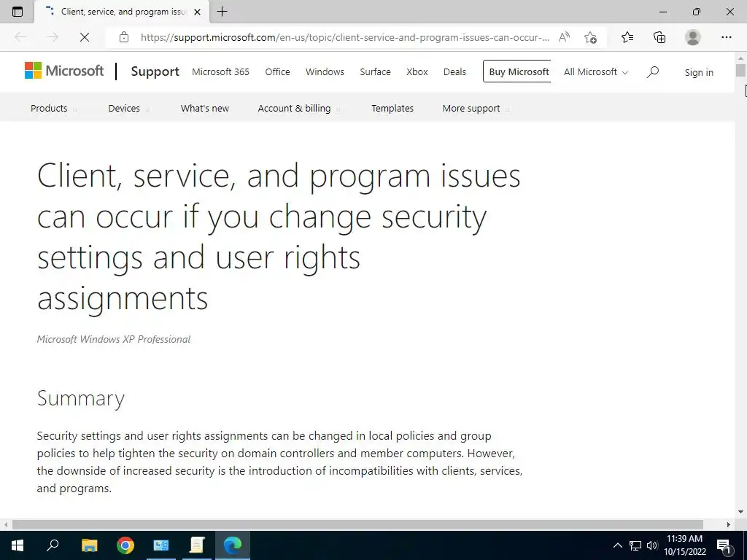This screenshot has height=560, width=747.
Task: Open network status tray icon
Action: pos(635,545)
